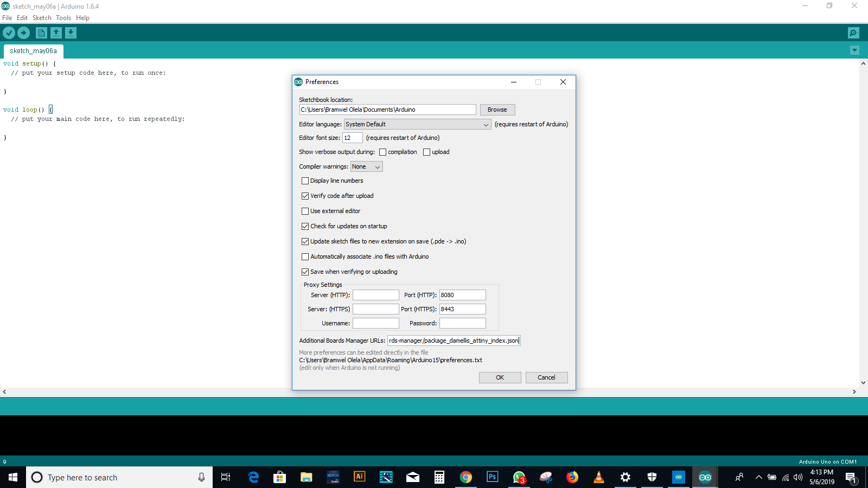
Task: Open WhatsApp from the taskbar
Action: click(x=519, y=477)
